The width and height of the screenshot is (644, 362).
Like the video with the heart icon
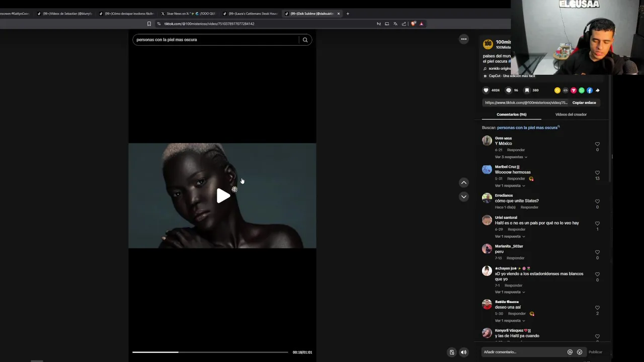(x=486, y=90)
